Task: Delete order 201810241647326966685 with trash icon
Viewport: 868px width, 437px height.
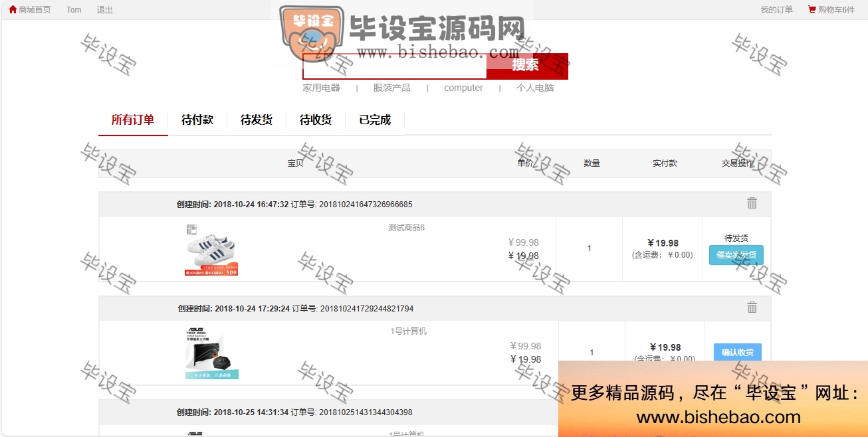Action: click(x=752, y=203)
